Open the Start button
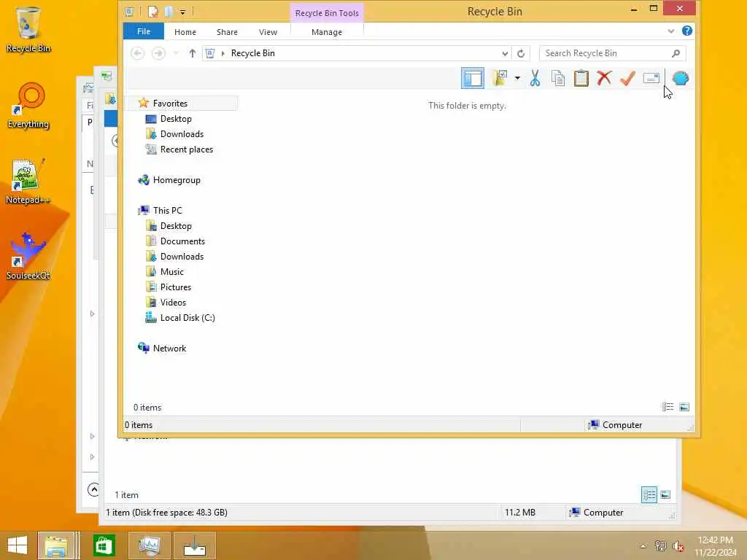This screenshot has width=747, height=560. pos(18,545)
